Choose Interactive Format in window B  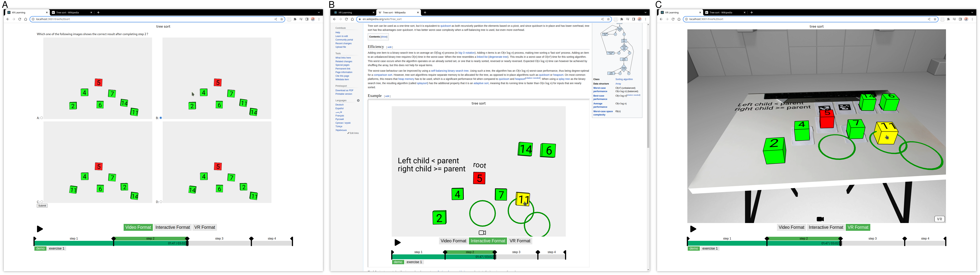click(x=488, y=241)
